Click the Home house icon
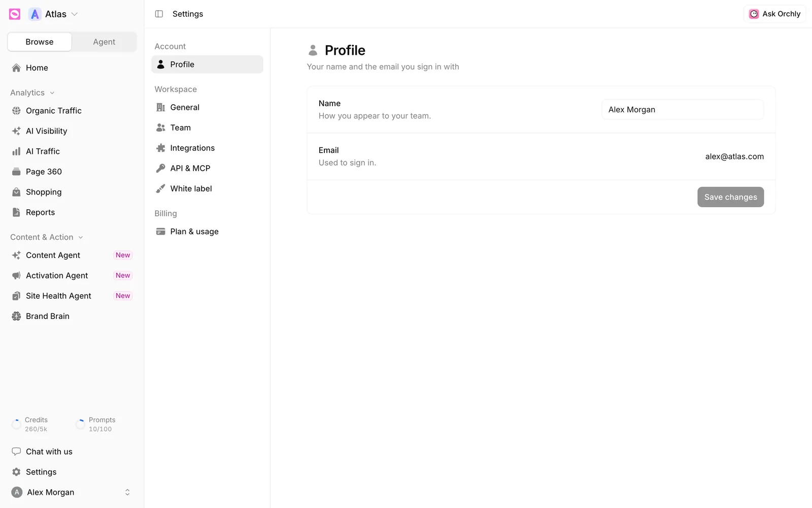This screenshot has height=508, width=812. click(16, 68)
